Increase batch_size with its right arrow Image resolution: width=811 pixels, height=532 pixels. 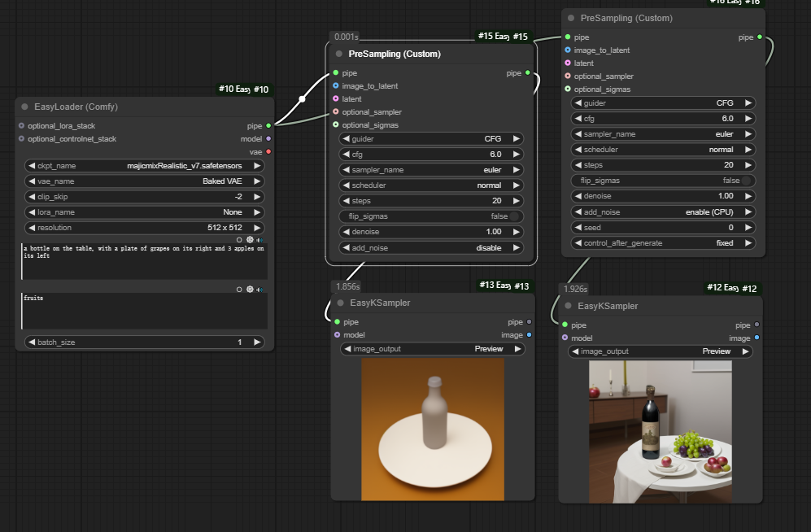point(257,342)
